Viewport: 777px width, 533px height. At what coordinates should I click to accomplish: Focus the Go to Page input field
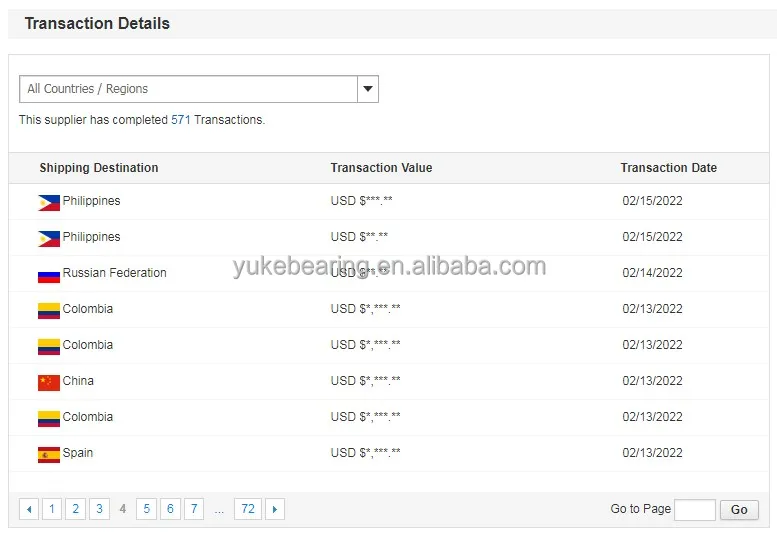(695, 510)
